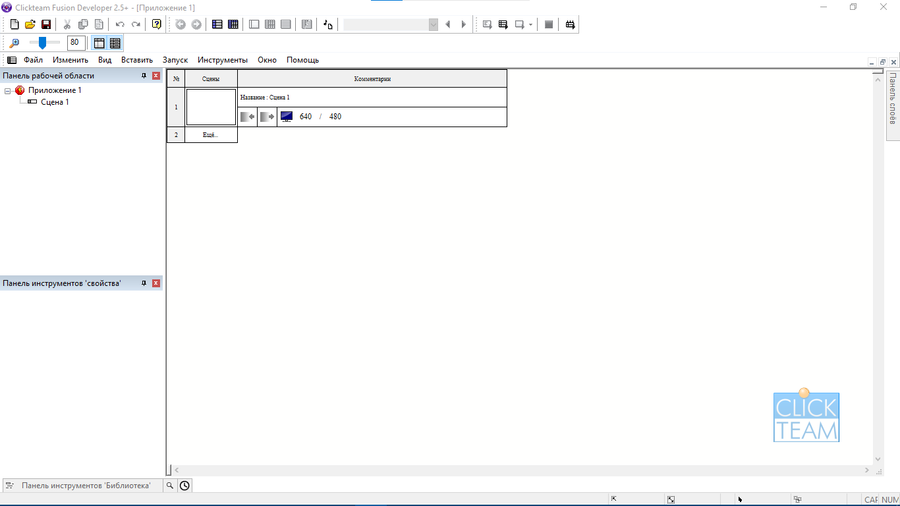Viewport: 900px width, 506px height.
Task: Undo the last action
Action: (x=120, y=24)
